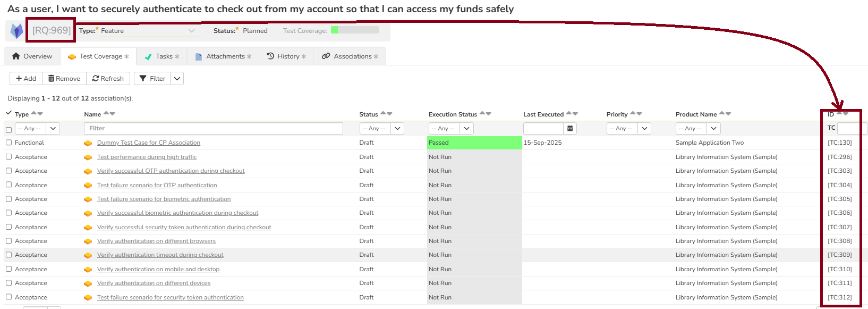Expand the Filter button dropdown arrow

click(177, 79)
